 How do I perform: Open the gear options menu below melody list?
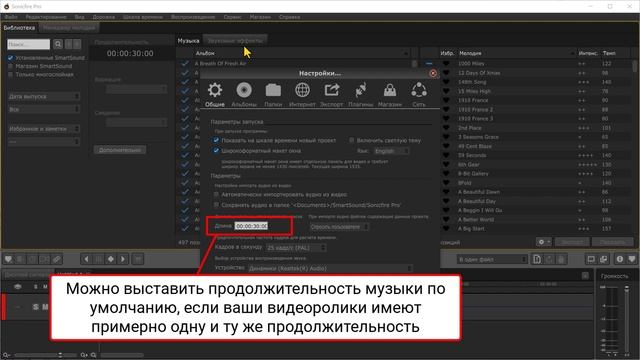[544, 242]
